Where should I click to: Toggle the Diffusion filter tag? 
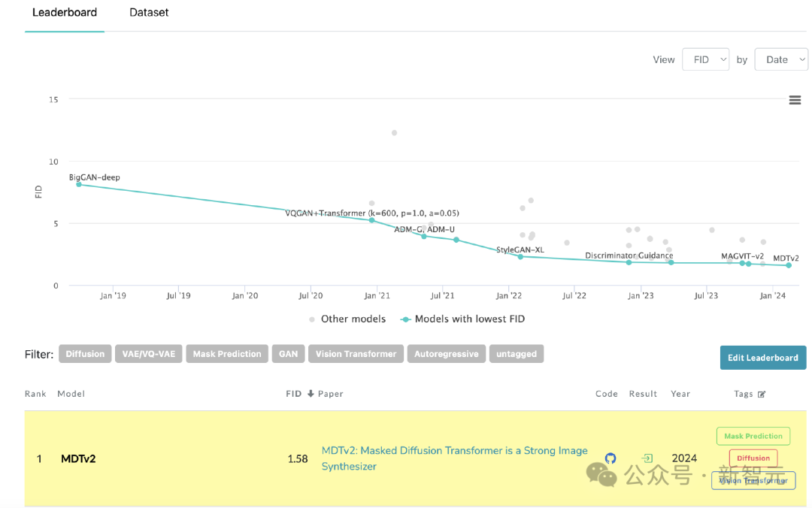pyautogui.click(x=85, y=354)
